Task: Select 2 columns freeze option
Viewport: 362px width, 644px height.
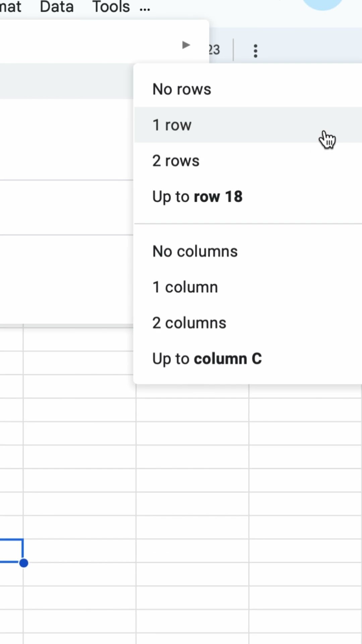Action: [x=189, y=323]
